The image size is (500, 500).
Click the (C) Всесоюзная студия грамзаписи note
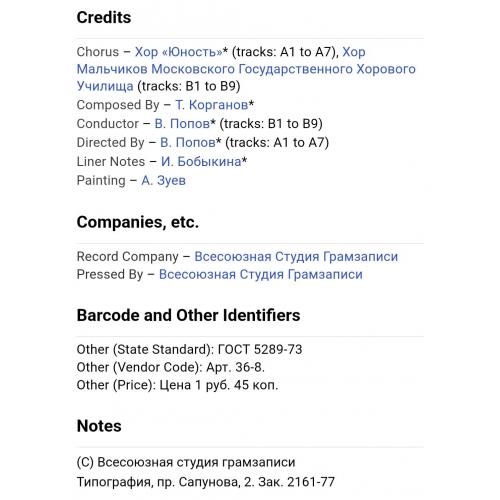click(186, 462)
